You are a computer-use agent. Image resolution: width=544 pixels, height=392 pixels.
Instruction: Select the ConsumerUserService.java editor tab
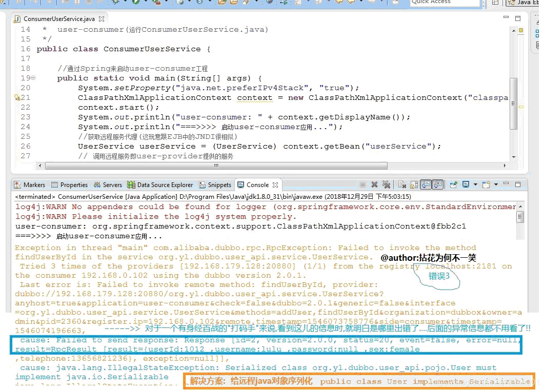(59, 19)
